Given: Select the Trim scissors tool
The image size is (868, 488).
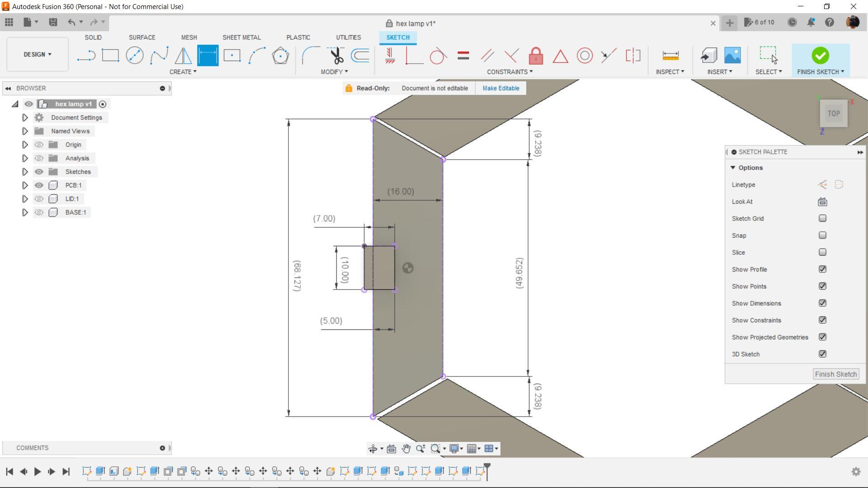Looking at the screenshot, I should click(336, 56).
